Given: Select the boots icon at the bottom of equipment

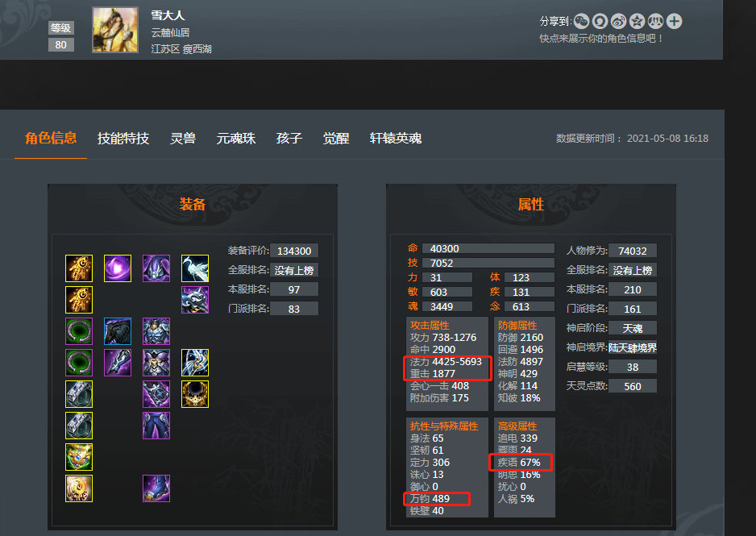Looking at the screenshot, I should pyautogui.click(x=156, y=488).
